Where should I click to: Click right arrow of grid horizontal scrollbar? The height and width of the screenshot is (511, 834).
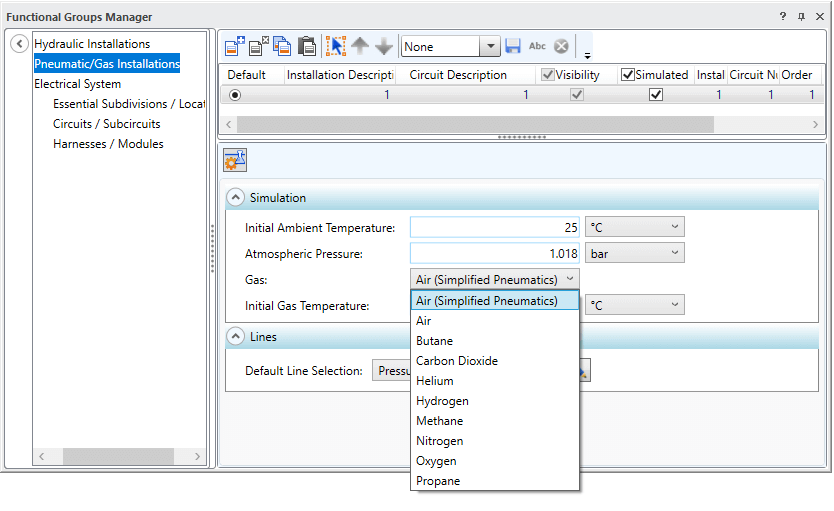click(815, 124)
